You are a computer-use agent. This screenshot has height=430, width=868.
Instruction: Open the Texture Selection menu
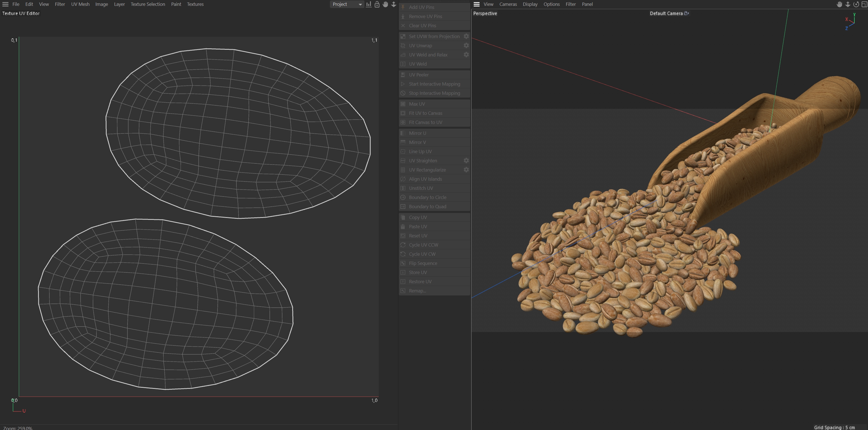147,4
